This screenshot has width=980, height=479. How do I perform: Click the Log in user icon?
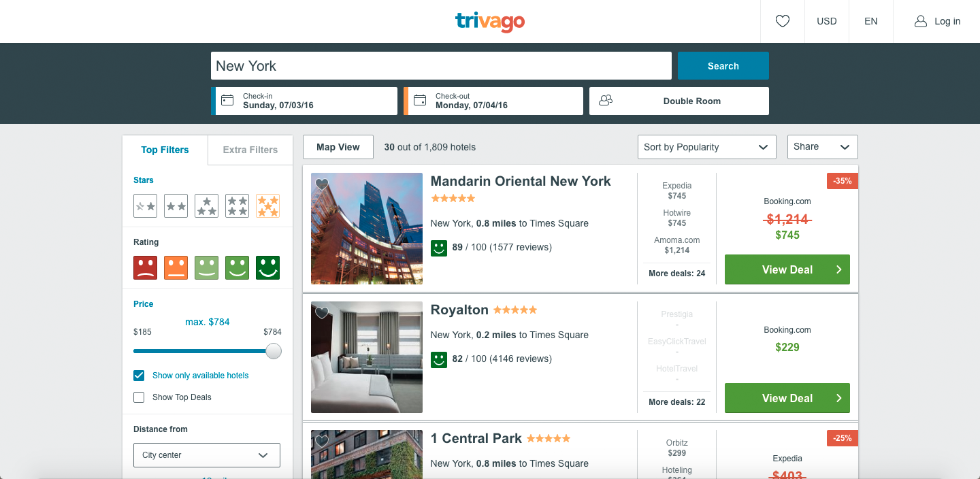[x=921, y=21]
